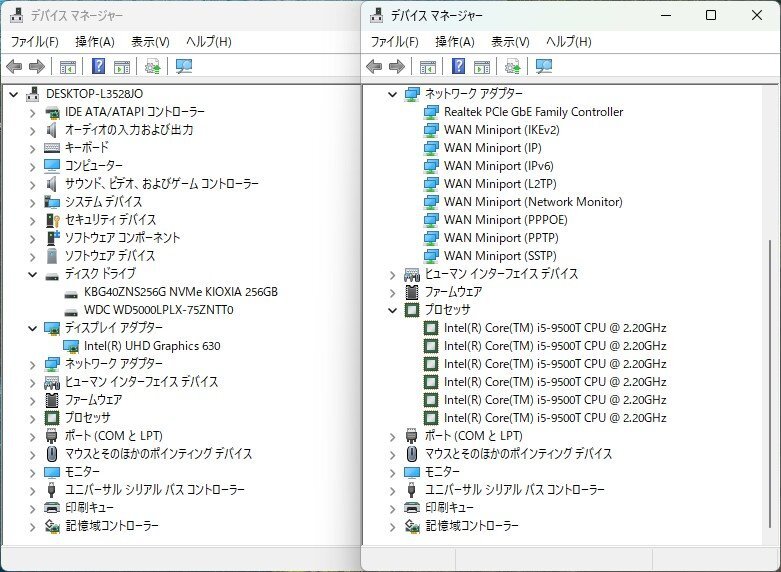Open 表示(V) menu in right window

click(x=510, y=42)
